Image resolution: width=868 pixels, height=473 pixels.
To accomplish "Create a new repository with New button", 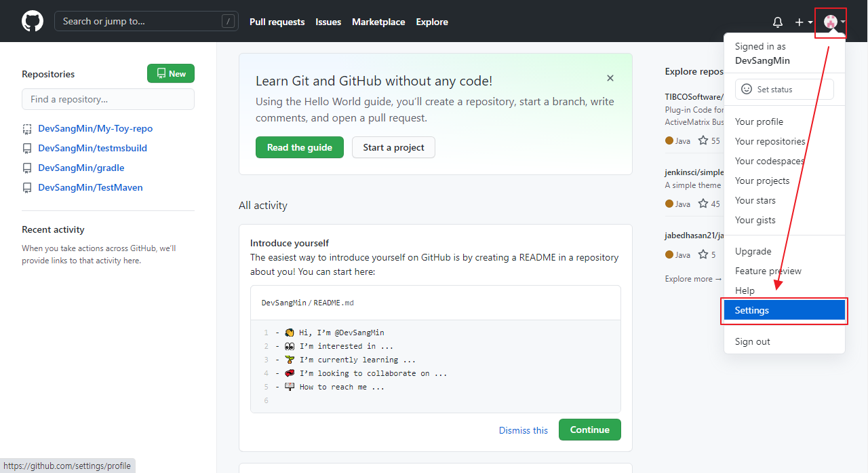I will [171, 73].
